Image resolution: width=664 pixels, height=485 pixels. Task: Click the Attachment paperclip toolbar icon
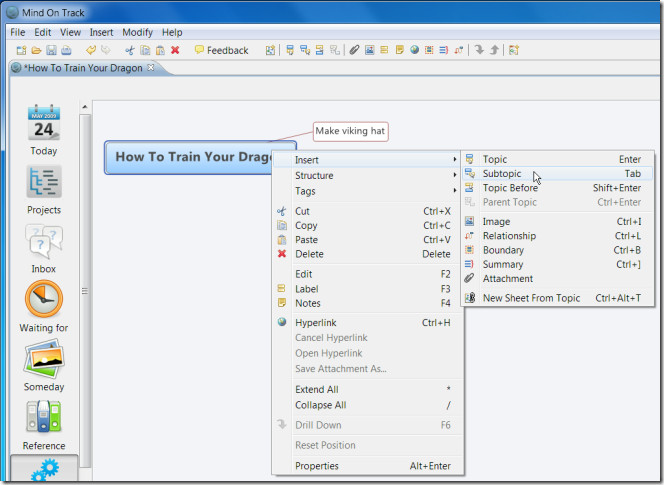pos(354,50)
